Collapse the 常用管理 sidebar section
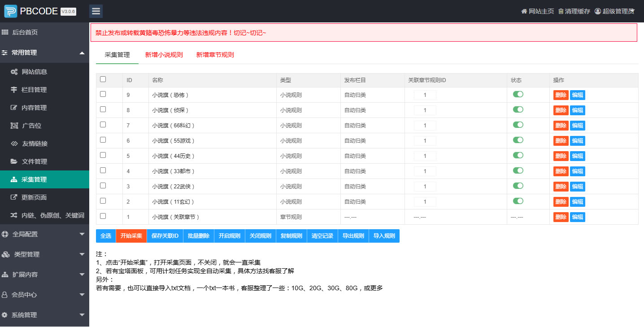Viewport: 644px width, 327px height. (82, 53)
